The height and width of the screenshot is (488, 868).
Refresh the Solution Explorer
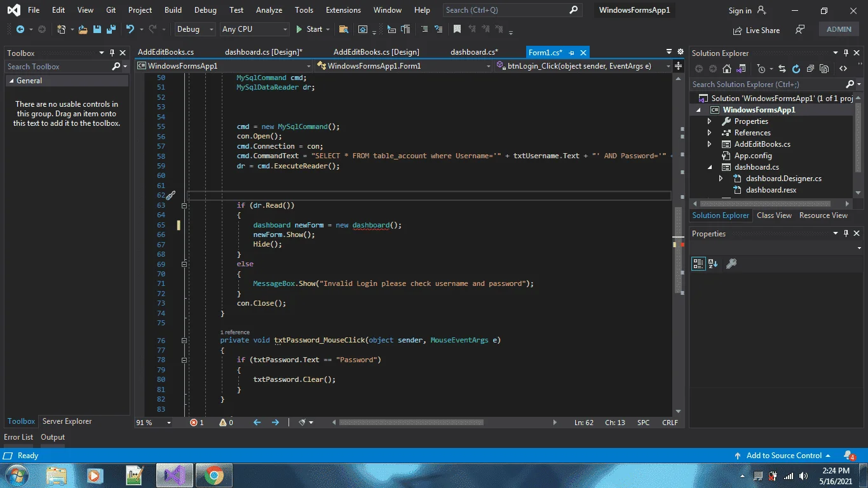tap(796, 69)
